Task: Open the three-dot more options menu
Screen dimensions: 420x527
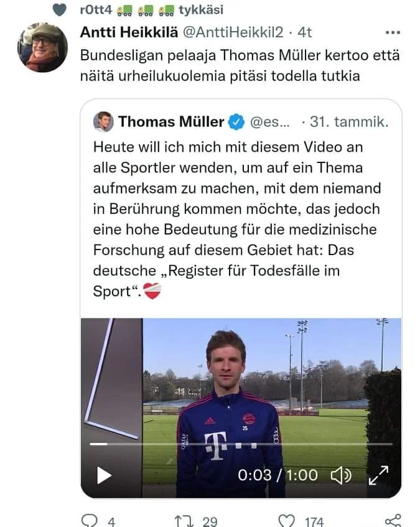Action: (x=393, y=32)
